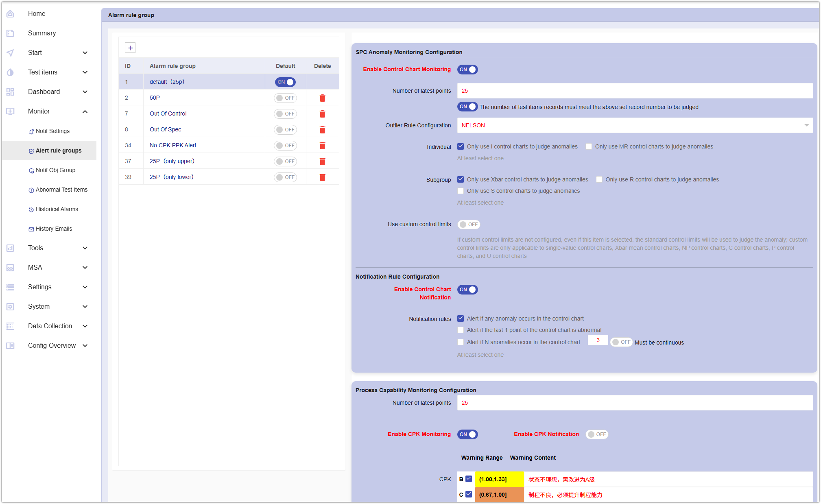Toggle default switch for Out Of Control
The height and width of the screenshot is (504, 821).
click(x=285, y=114)
